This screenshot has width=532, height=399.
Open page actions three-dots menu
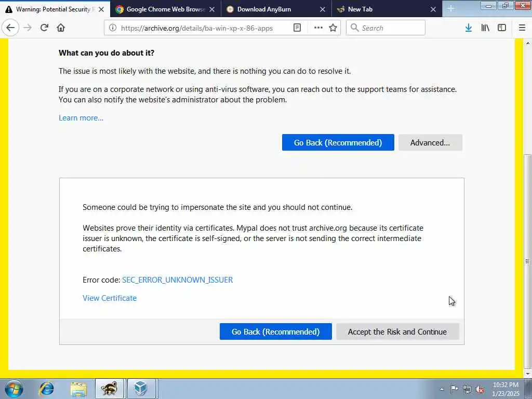318,28
